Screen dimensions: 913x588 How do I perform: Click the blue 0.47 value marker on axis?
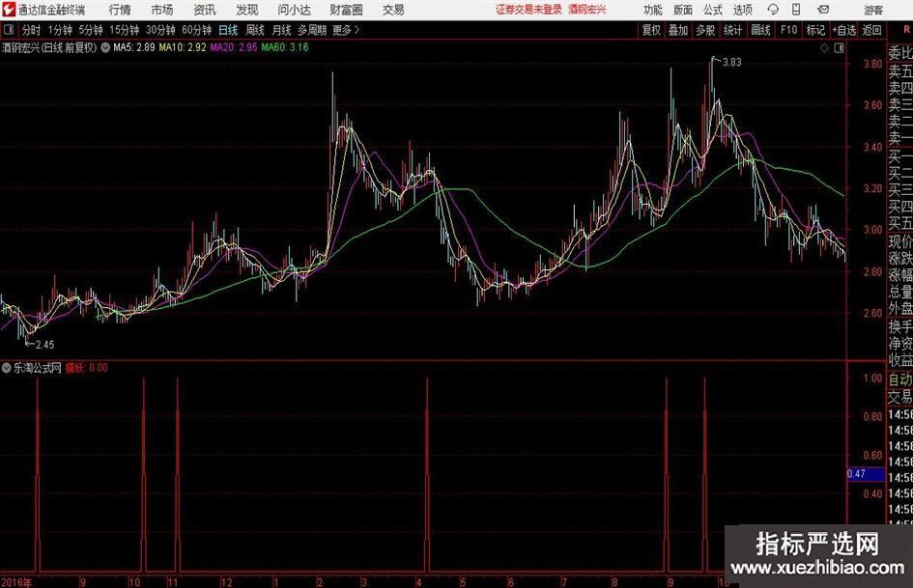pos(856,474)
